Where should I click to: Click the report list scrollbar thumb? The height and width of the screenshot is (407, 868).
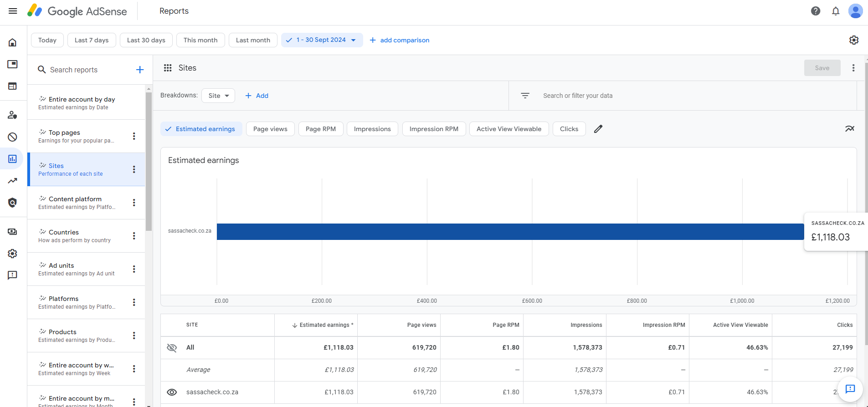tap(149, 162)
